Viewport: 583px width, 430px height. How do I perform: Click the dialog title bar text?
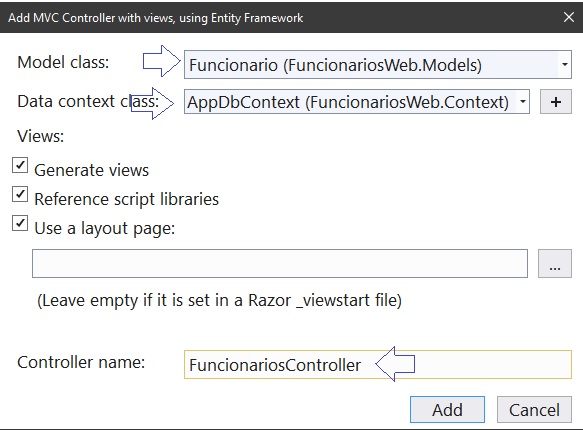155,18
